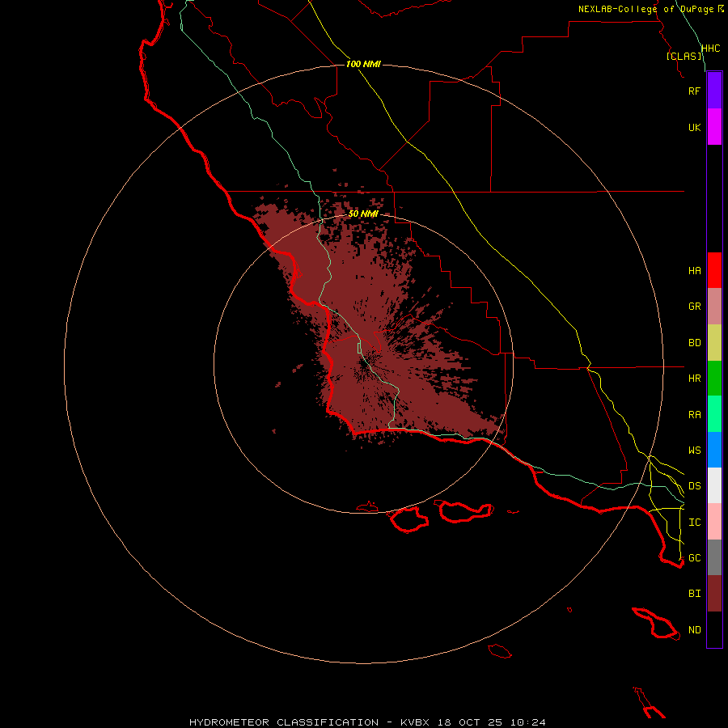Click the HR green legend swatch

[714, 379]
